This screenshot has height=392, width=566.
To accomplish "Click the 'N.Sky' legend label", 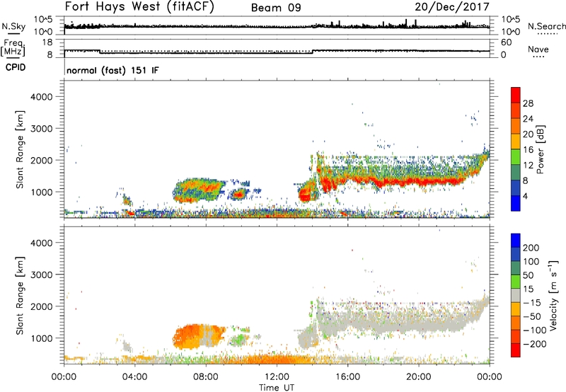I will click(x=13, y=26).
